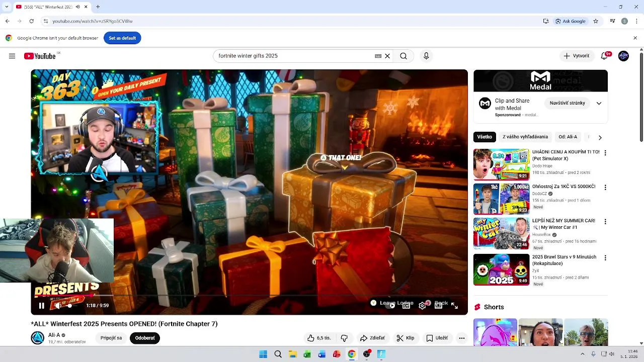The height and width of the screenshot is (362, 644).
Task: Expand the Medal ad chevron
Action: (x=599, y=103)
